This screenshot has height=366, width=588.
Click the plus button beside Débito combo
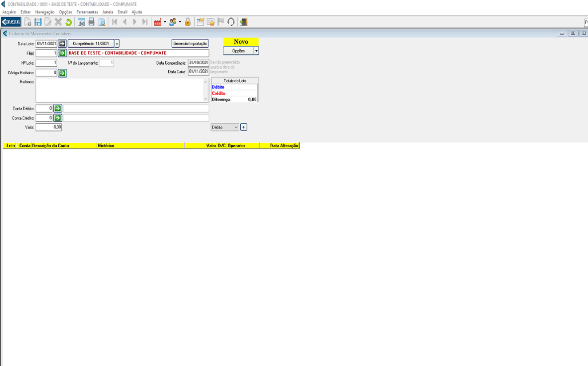click(x=243, y=127)
